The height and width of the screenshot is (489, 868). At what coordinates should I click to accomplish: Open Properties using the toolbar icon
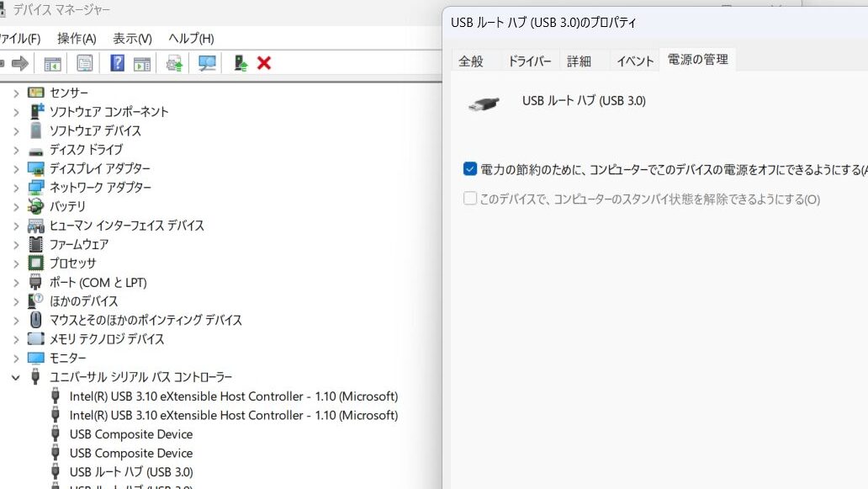85,62
